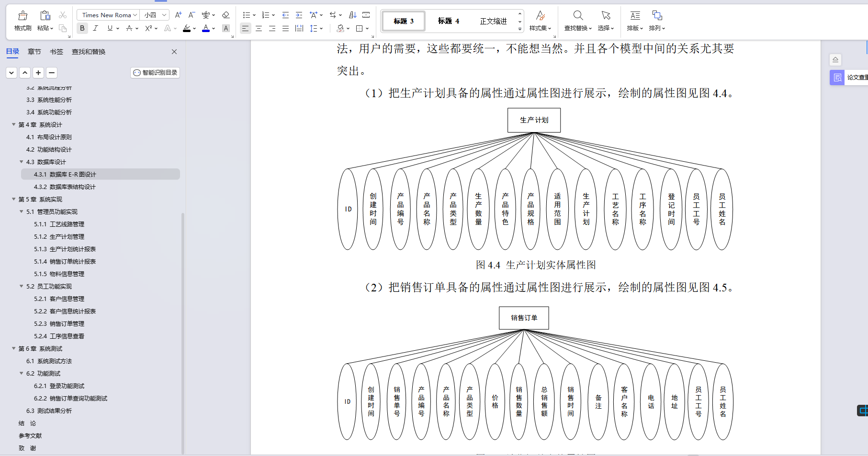Apply superscript X² formatting
868x456 pixels.
[x=148, y=28]
